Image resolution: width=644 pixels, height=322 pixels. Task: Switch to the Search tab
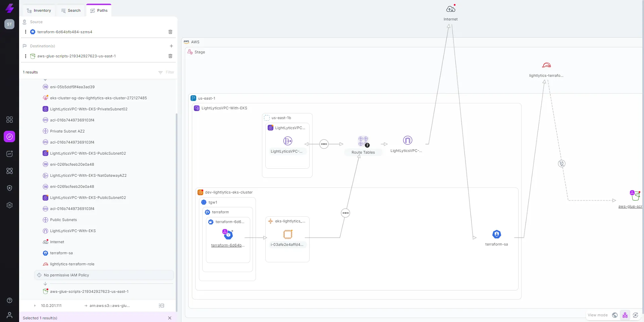[x=71, y=10]
